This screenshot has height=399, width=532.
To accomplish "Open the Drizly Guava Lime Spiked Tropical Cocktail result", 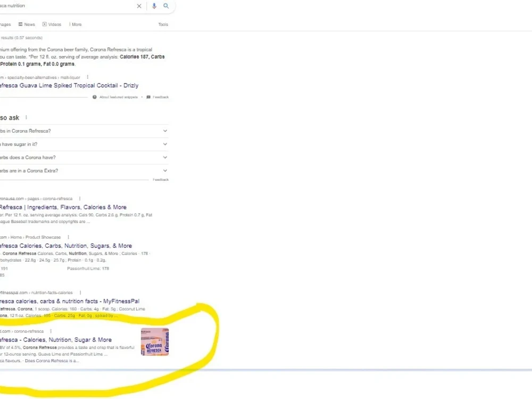I will (69, 86).
